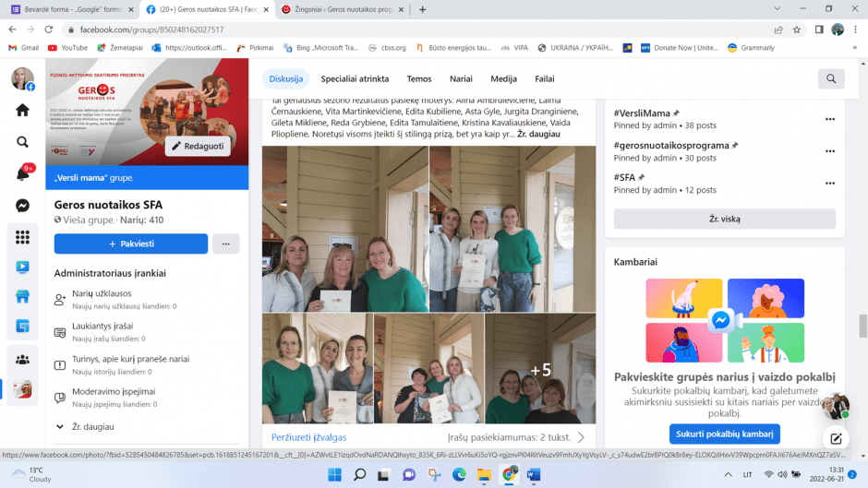Open top-left post photo of three women
Image resolution: width=868 pixels, height=488 pixels.
pyautogui.click(x=344, y=229)
